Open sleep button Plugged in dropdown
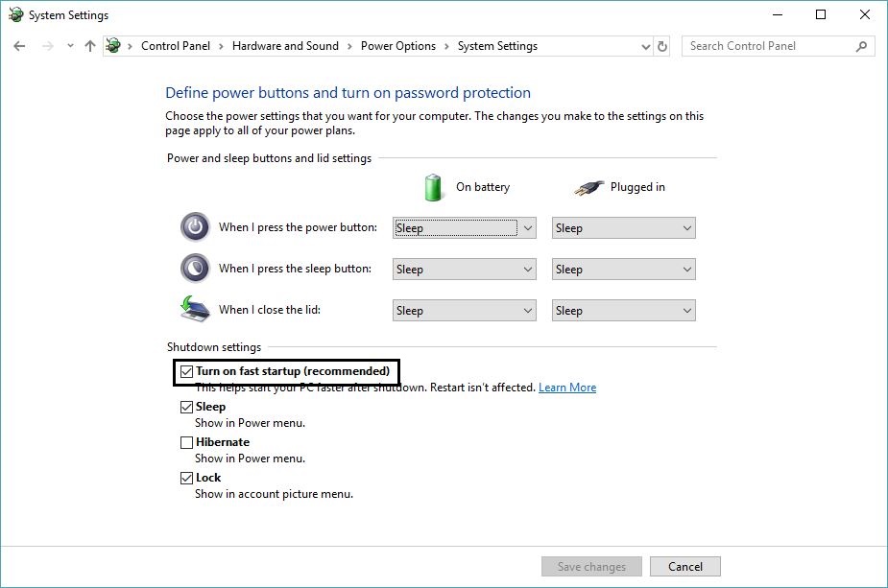The height and width of the screenshot is (588, 888). click(624, 270)
